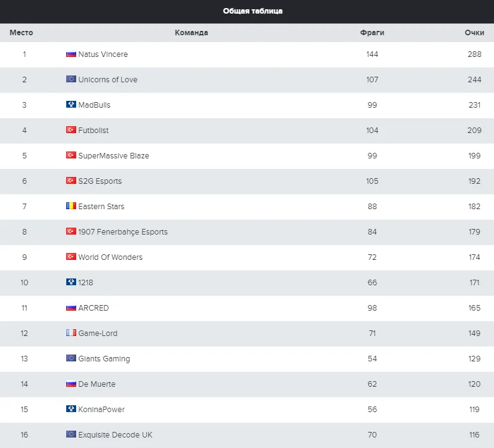Click the Russian flag beside De Muerte
494x448 pixels.
[71, 384]
